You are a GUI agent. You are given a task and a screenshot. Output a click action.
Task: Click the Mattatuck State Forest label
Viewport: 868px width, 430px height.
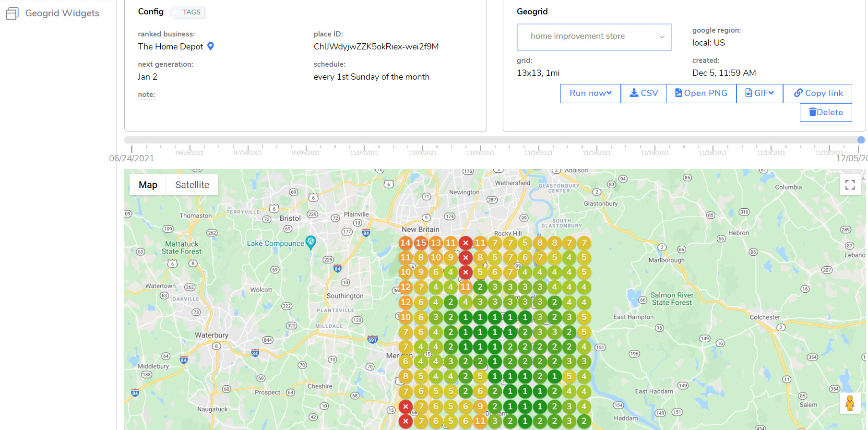click(x=181, y=248)
